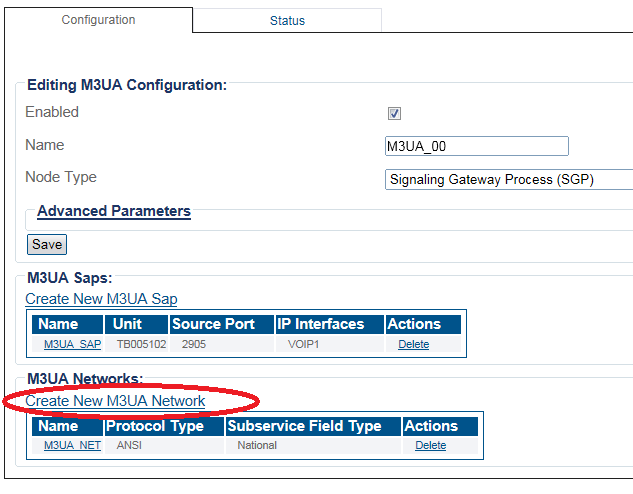This screenshot has width=633, height=494.
Task: Open the M3UA_SAP entry
Action: (72, 344)
